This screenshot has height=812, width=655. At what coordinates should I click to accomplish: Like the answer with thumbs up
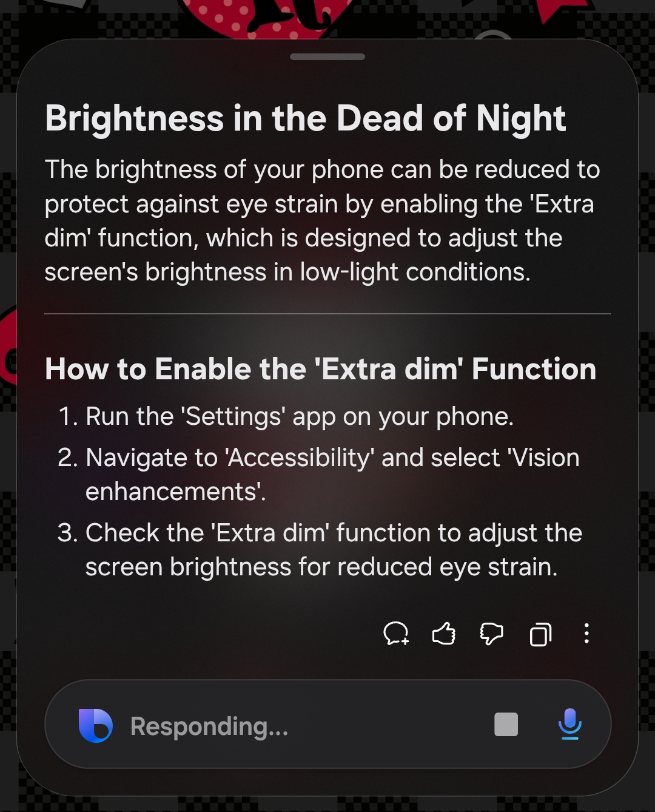point(443,634)
